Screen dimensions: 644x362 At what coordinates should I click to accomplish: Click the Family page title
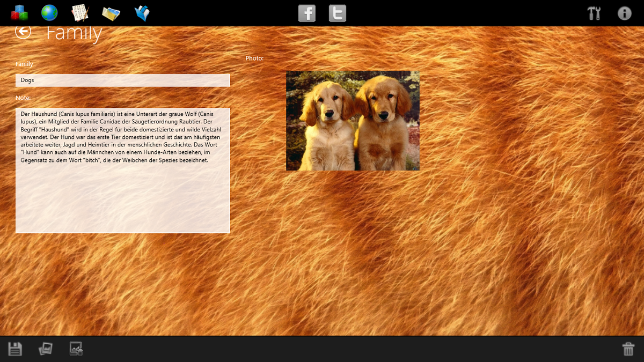click(74, 33)
